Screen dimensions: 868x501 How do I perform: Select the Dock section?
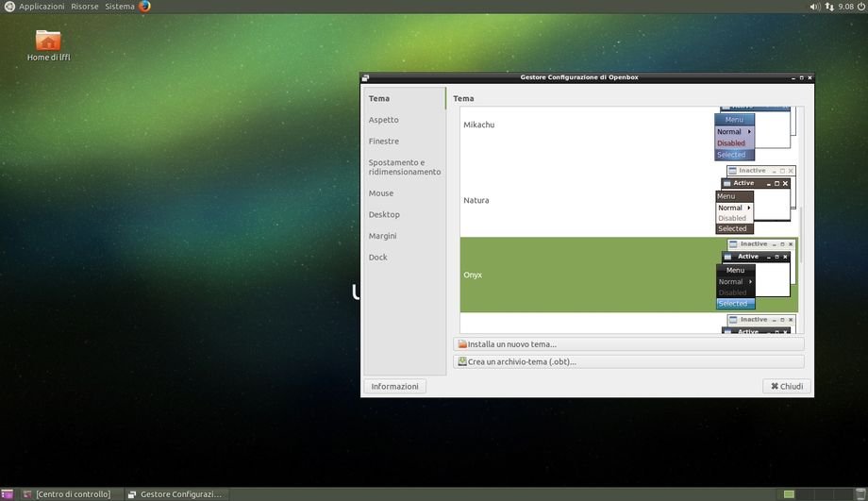point(378,258)
